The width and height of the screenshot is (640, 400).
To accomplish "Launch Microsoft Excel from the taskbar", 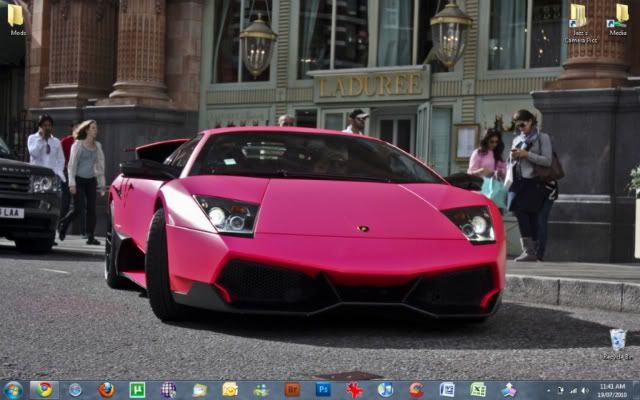I will [x=478, y=389].
